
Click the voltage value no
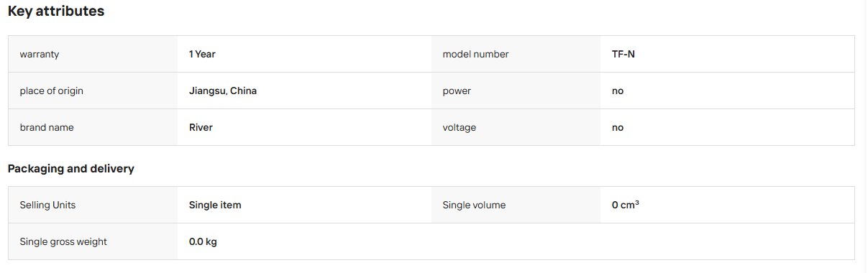(618, 128)
